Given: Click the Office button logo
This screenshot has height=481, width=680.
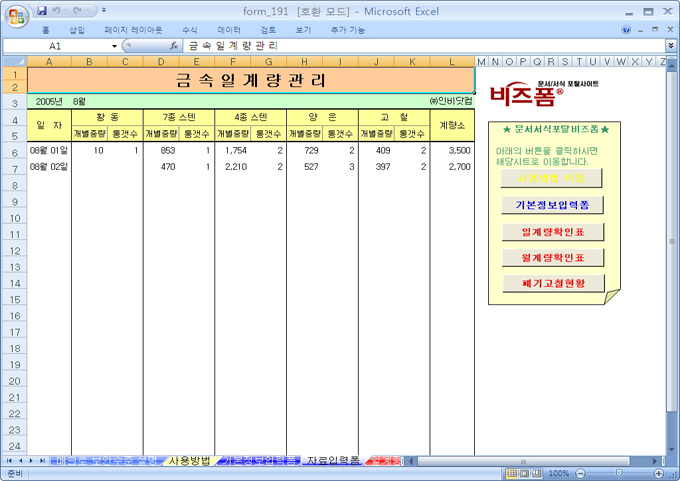Looking at the screenshot, I should tap(15, 15).
